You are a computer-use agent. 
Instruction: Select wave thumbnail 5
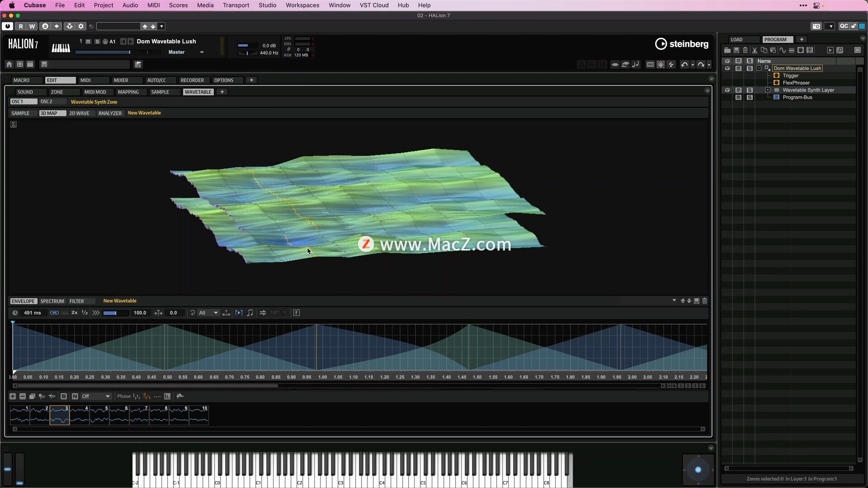click(x=99, y=415)
